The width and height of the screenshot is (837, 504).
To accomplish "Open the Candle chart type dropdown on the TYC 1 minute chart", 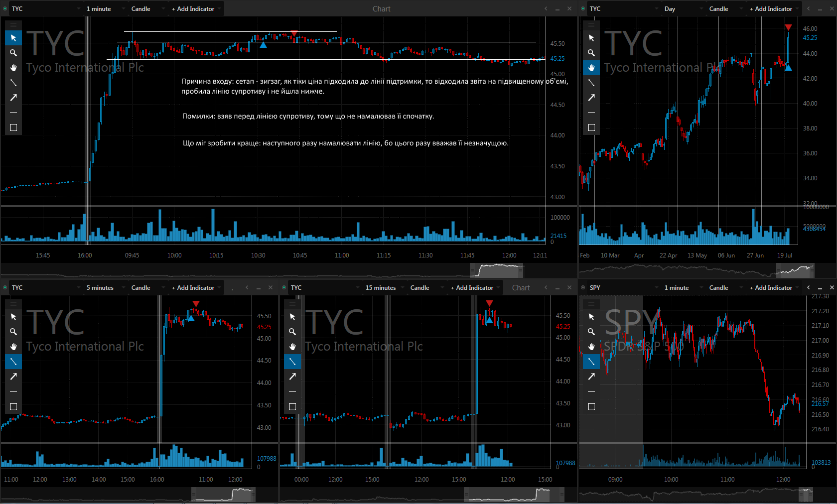I will coord(147,9).
